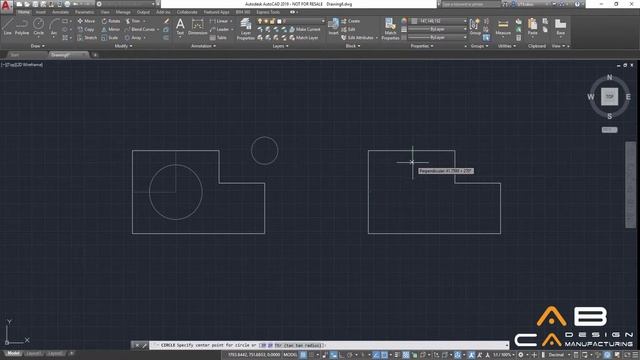Click Create block button

(351, 21)
